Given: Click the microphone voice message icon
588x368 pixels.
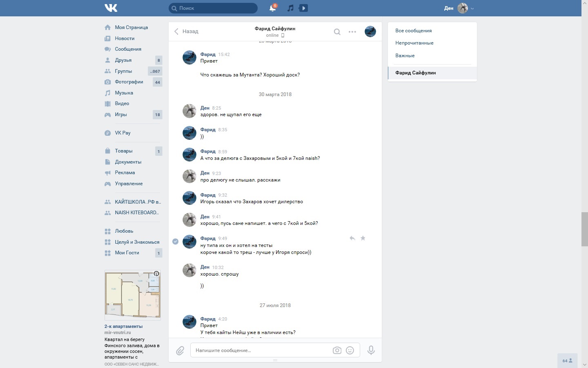Looking at the screenshot, I should (x=371, y=350).
